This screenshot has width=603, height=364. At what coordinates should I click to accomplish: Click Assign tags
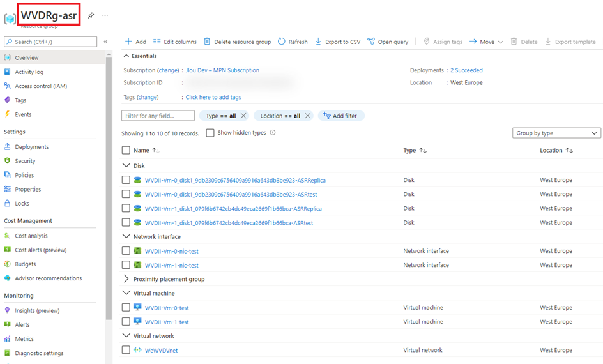point(443,42)
